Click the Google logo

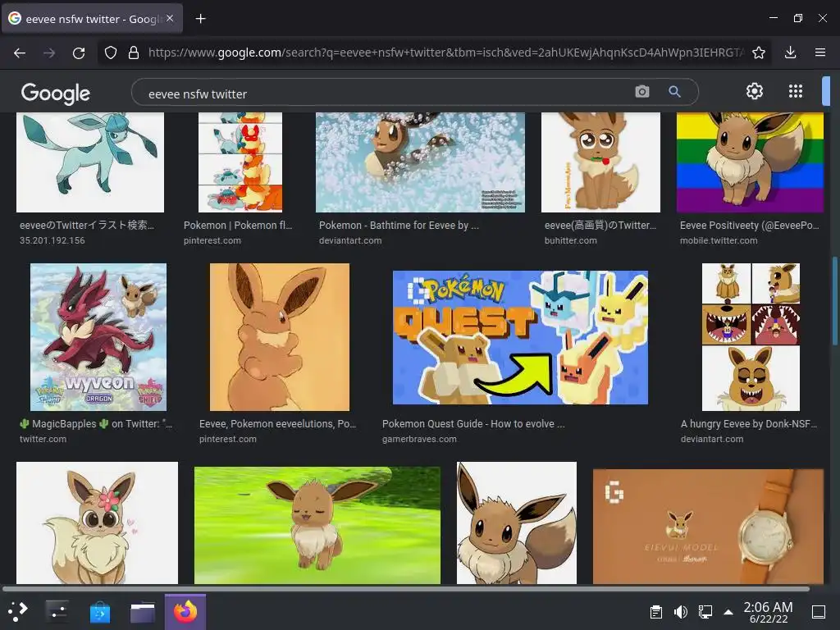pos(56,94)
